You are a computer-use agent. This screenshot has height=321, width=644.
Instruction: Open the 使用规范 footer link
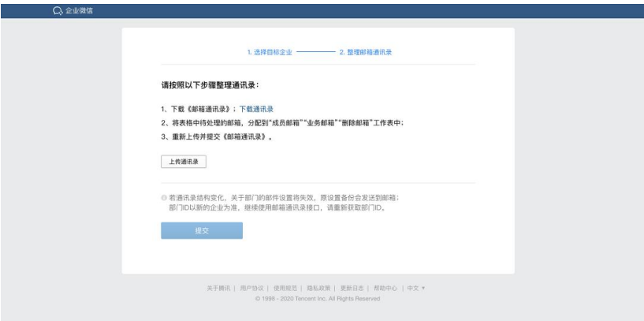tap(285, 288)
